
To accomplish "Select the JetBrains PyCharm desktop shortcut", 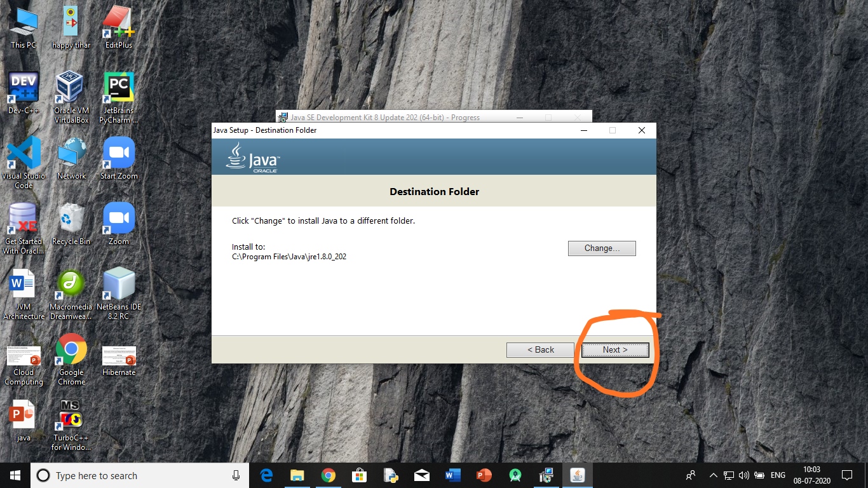I will [x=119, y=97].
